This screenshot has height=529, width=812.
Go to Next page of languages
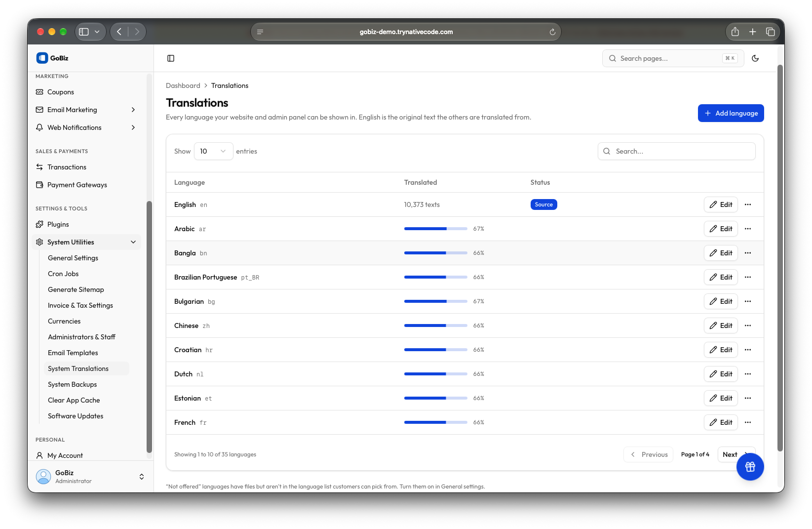(x=736, y=454)
